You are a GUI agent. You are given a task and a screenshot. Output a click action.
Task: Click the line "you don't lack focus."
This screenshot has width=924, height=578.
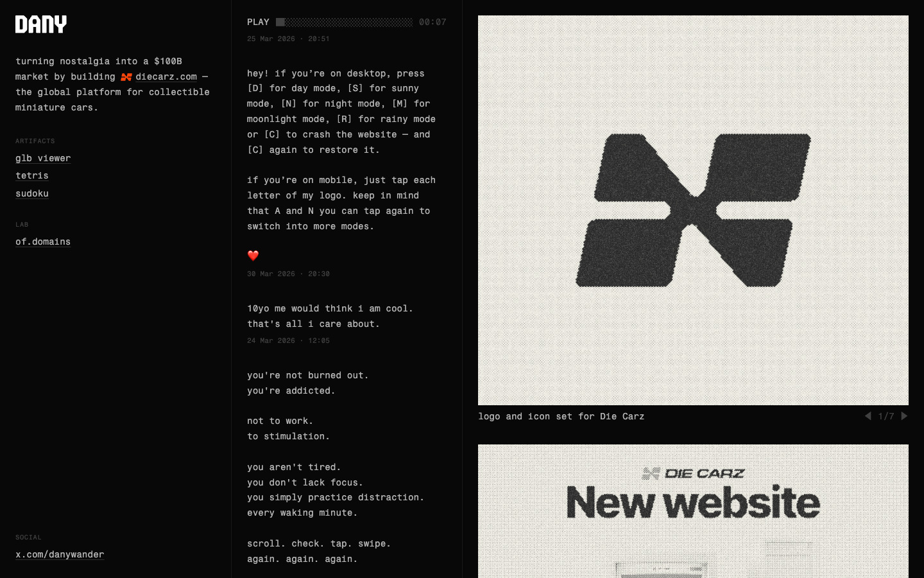click(x=305, y=482)
